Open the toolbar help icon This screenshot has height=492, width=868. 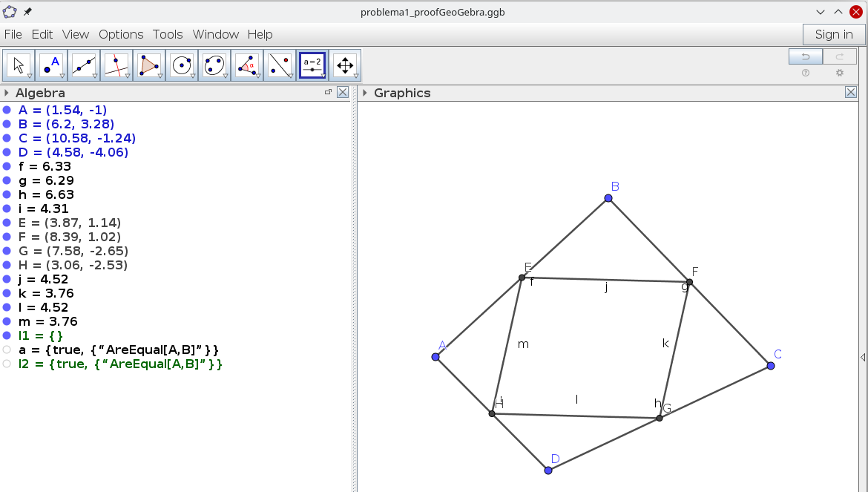(x=806, y=73)
